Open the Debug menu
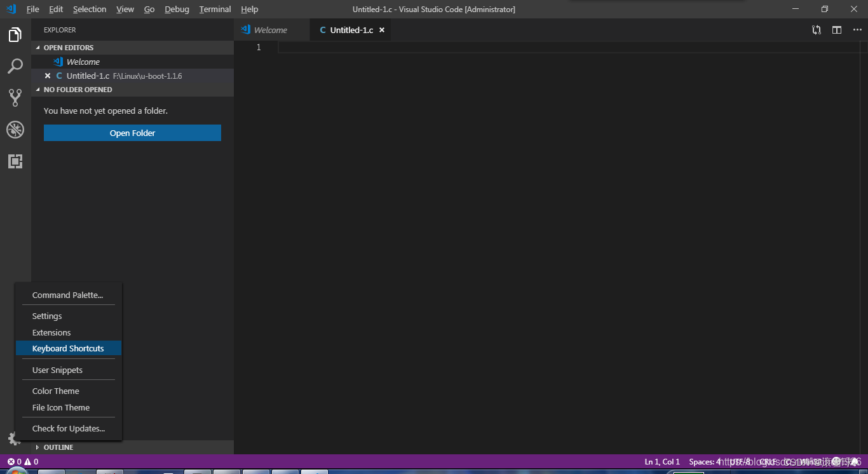 point(177,9)
